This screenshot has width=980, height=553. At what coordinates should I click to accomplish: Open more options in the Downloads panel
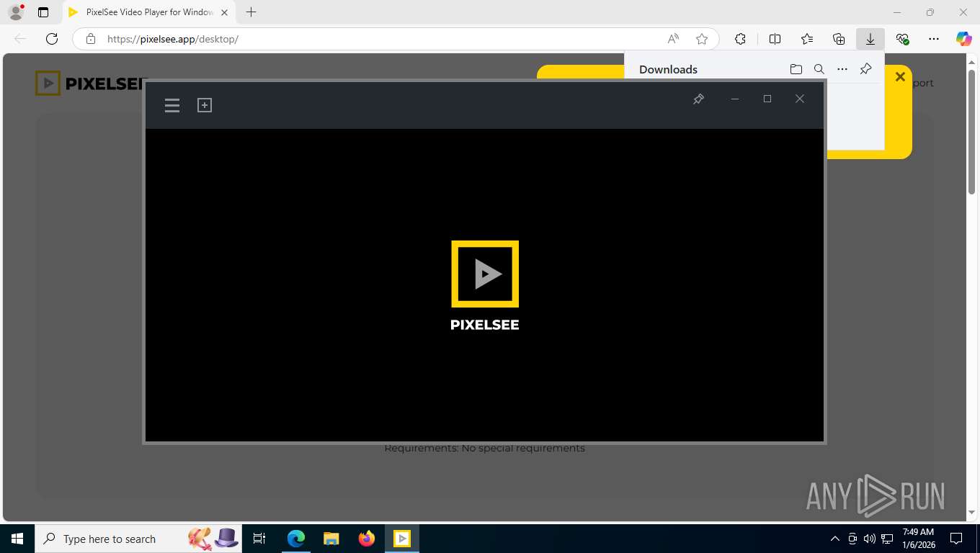coord(842,69)
